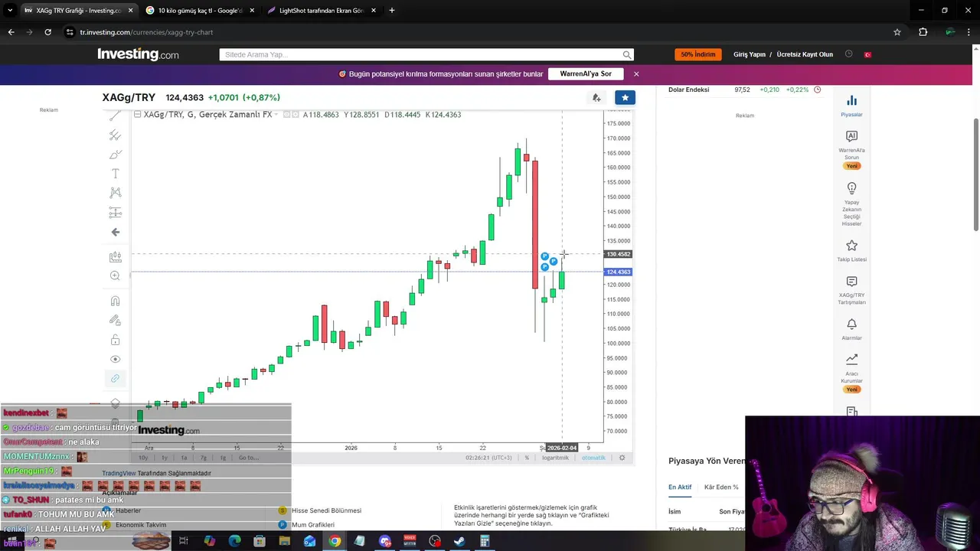Image resolution: width=980 pixels, height=551 pixels.
Task: Toggle percent scale on chart
Action: tap(527, 458)
